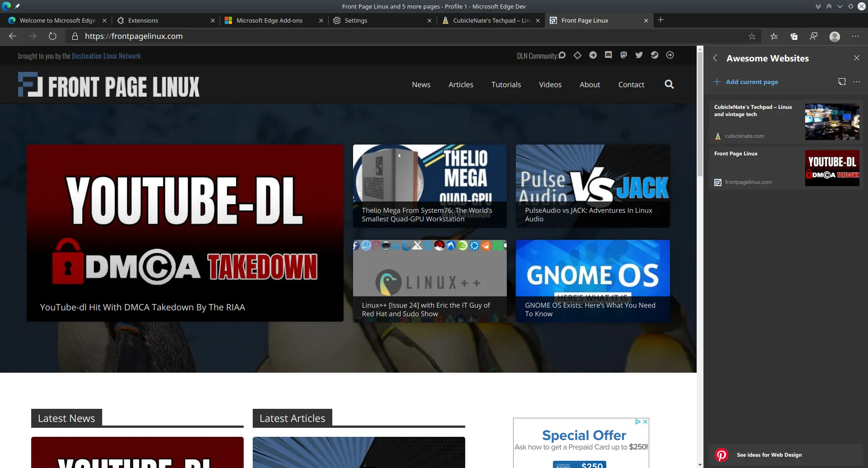868x468 pixels.
Task: Click the site search magnifier icon
Action: [669, 84]
